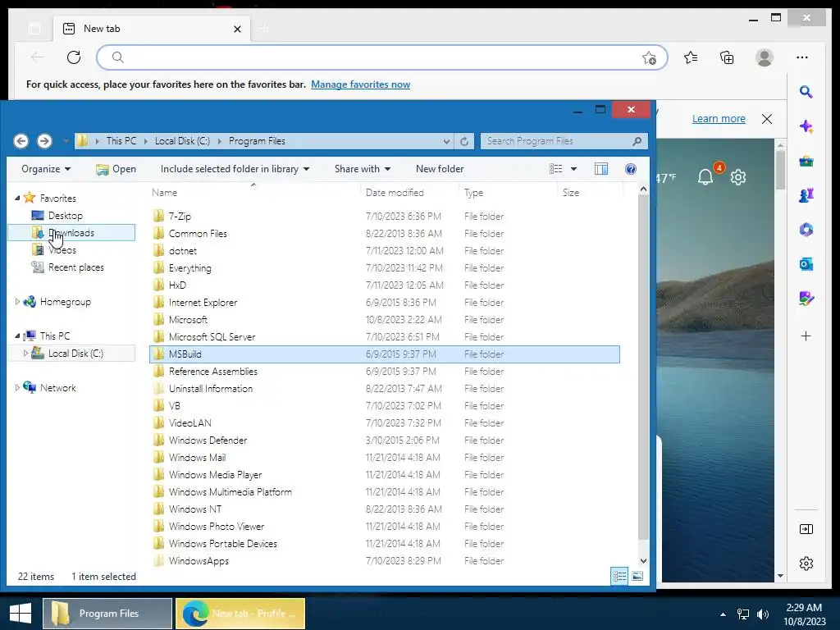Open Games chess icon in Edge sidebar

[x=806, y=195]
